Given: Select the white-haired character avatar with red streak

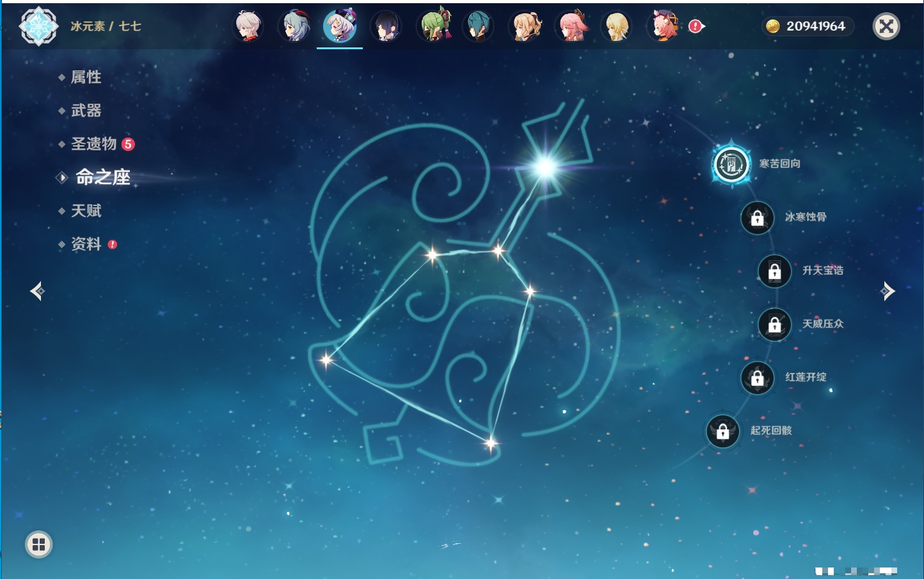Looking at the screenshot, I should point(248,26).
